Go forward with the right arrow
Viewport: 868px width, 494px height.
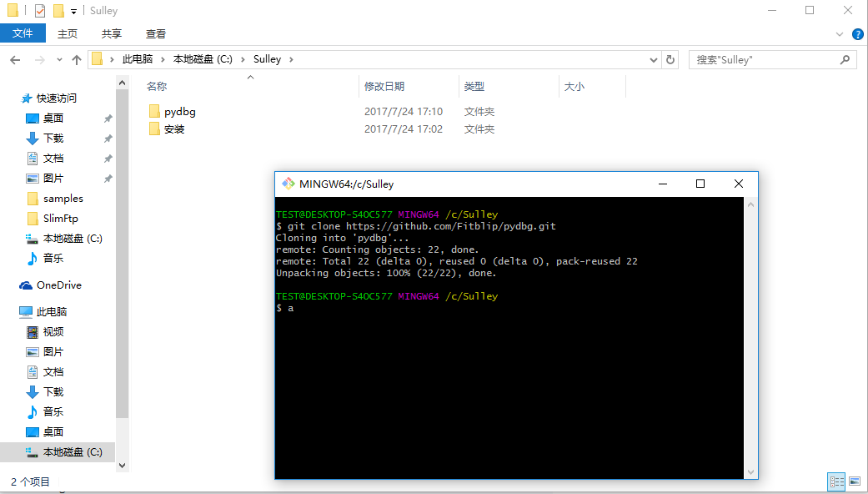coord(40,60)
